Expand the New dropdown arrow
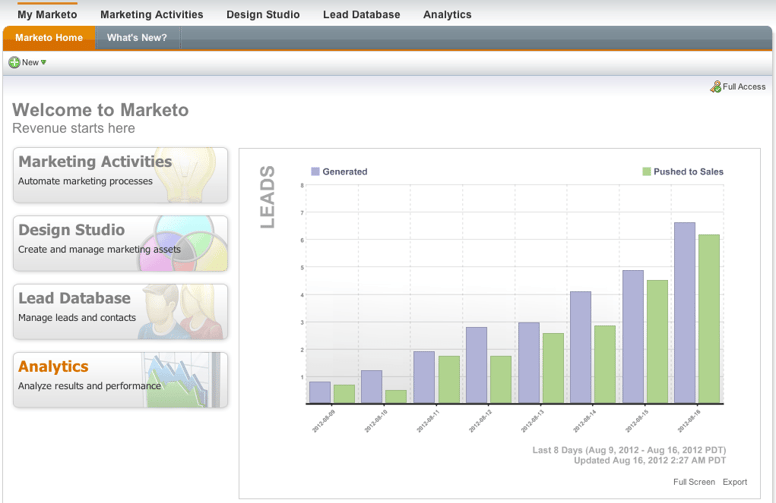 click(x=43, y=63)
